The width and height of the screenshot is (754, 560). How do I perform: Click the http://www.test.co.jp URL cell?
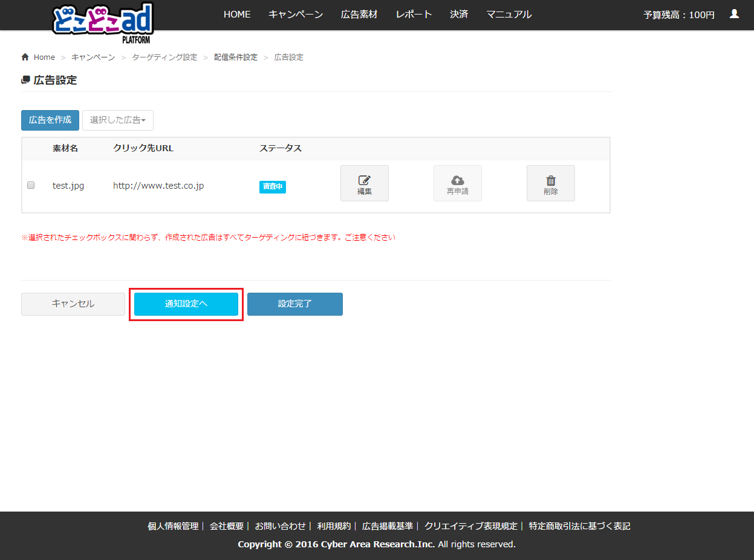tap(158, 186)
